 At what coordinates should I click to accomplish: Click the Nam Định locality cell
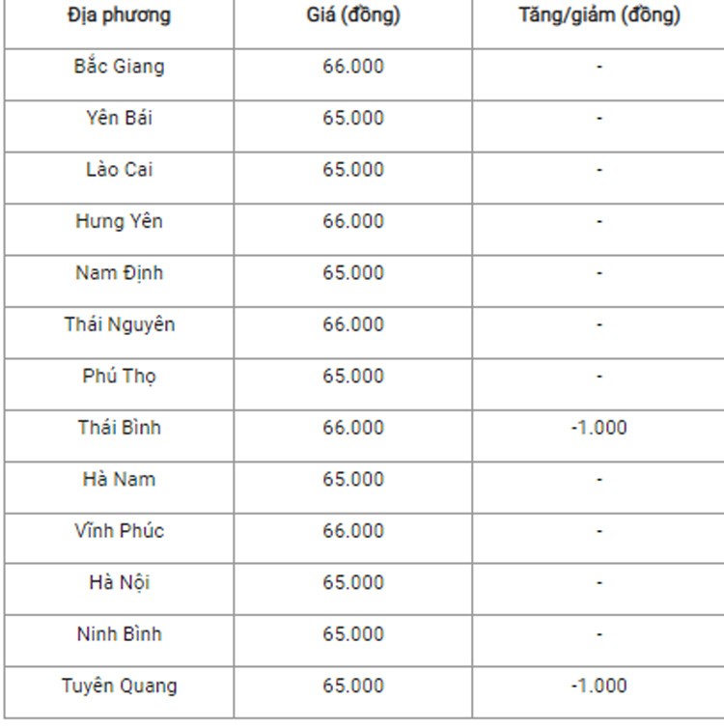point(119,273)
